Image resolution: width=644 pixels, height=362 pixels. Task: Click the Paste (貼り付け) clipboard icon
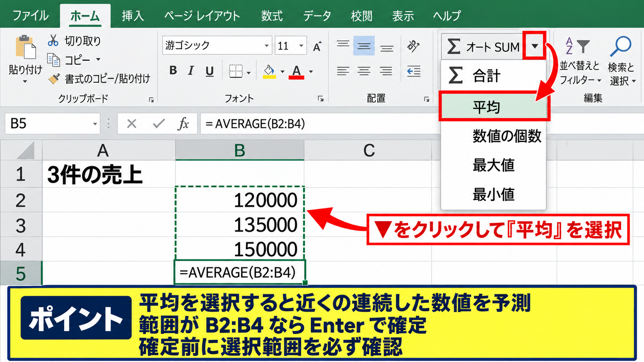(25, 48)
